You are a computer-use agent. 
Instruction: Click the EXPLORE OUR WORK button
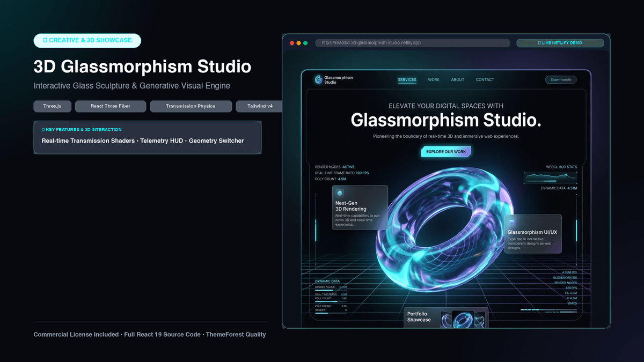tap(446, 152)
